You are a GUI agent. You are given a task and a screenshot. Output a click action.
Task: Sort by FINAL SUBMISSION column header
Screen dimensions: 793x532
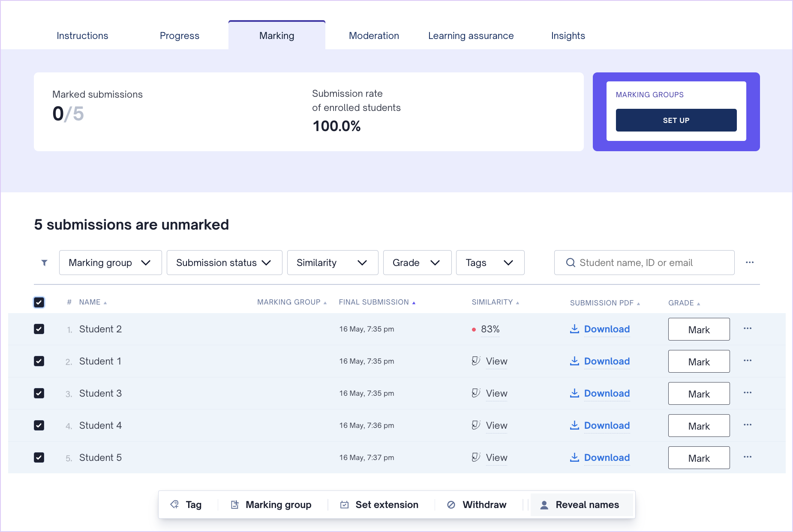point(377,302)
